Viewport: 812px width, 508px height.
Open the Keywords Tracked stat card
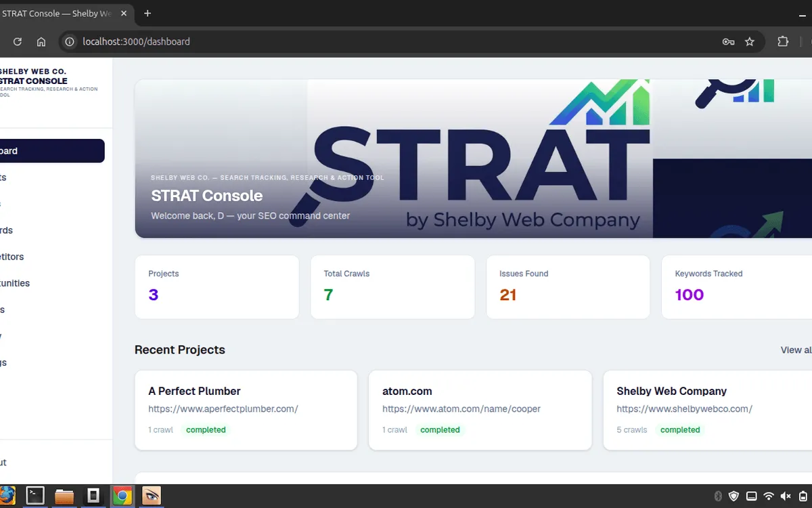click(737, 287)
